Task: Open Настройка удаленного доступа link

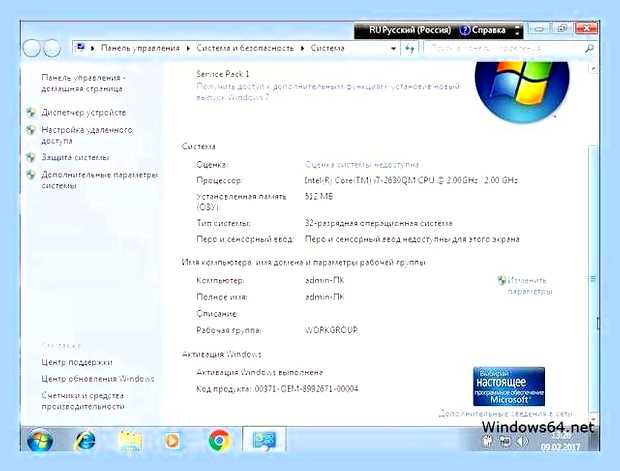Action: click(87, 135)
